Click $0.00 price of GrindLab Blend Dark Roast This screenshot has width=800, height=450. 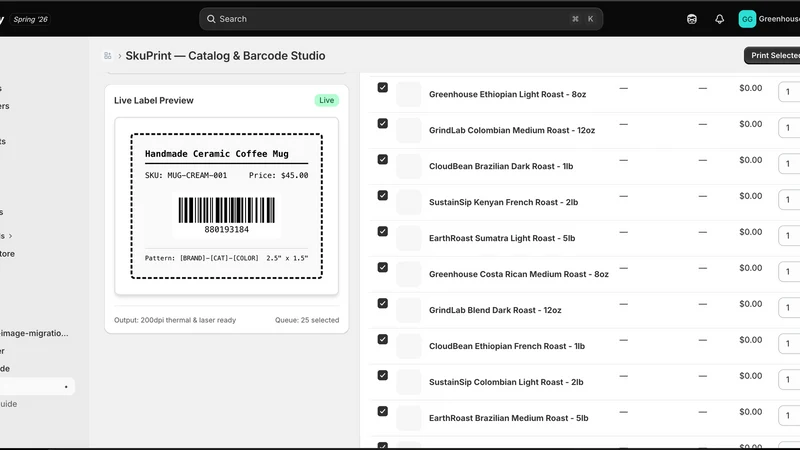pyautogui.click(x=751, y=304)
